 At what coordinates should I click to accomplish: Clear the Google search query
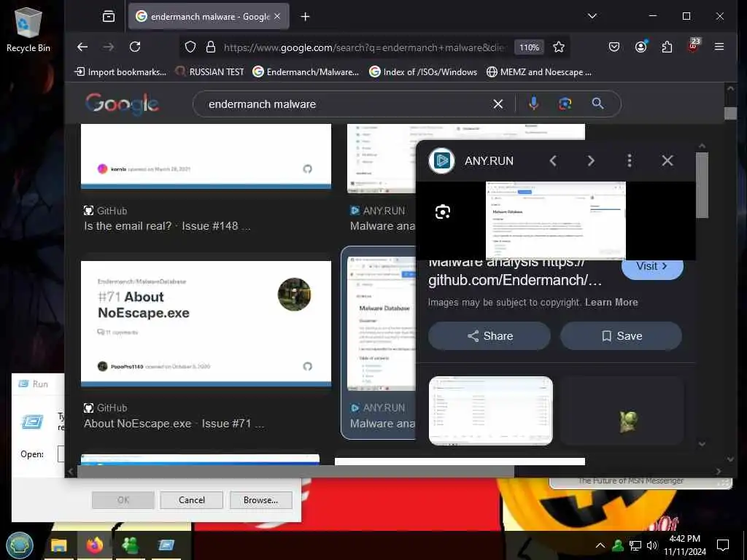point(498,104)
